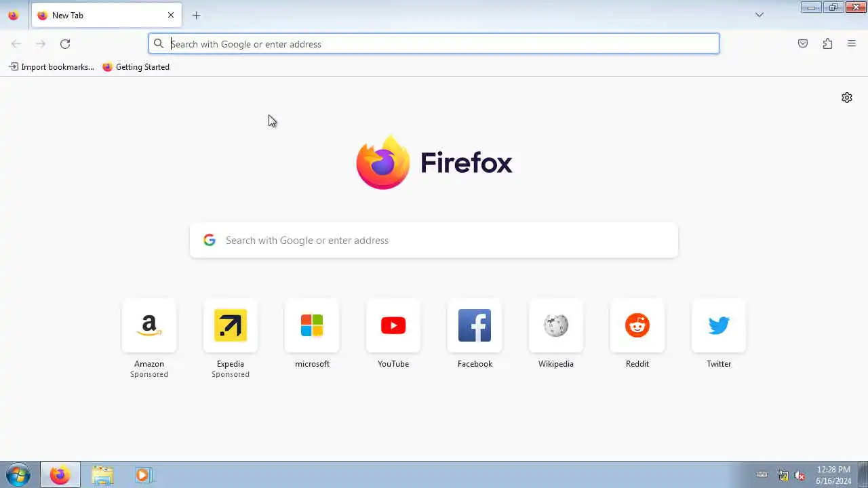The image size is (868, 488).
Task: Reload the current page
Action: 65,44
